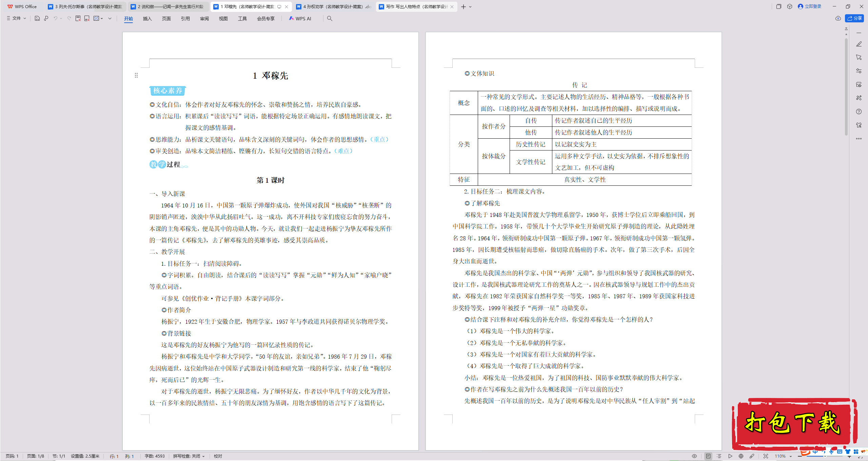Click the undo arrow icon

(55, 18)
